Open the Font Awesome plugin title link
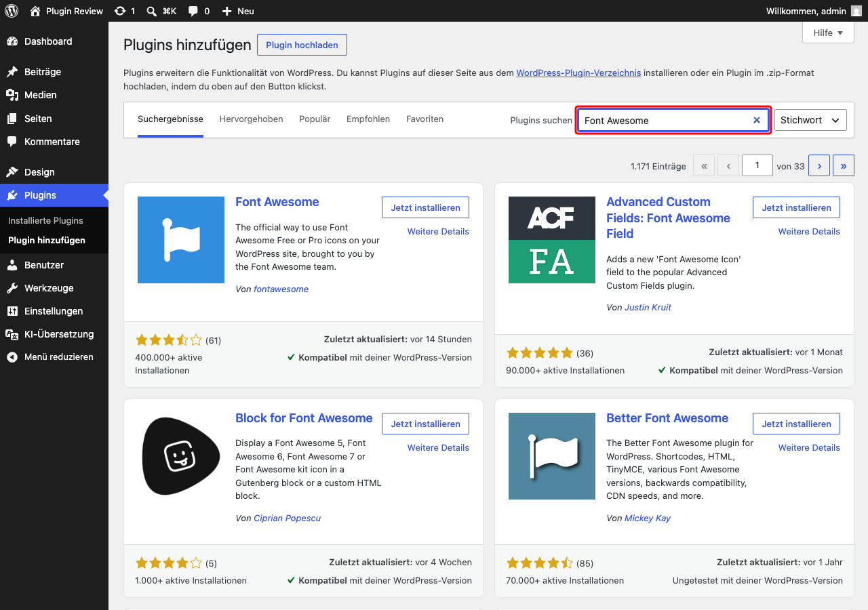868x610 pixels. [x=277, y=202]
